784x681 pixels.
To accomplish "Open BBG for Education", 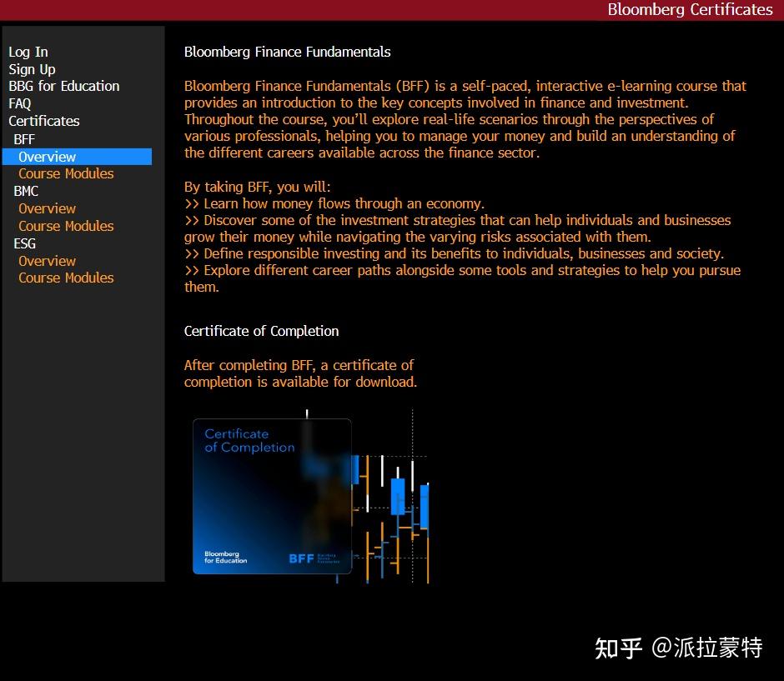I will pos(63,86).
